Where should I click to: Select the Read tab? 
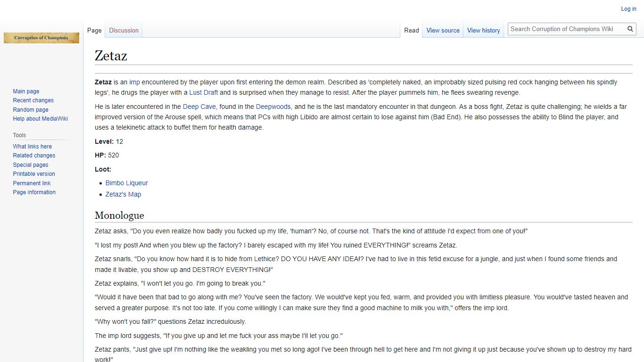[412, 30]
